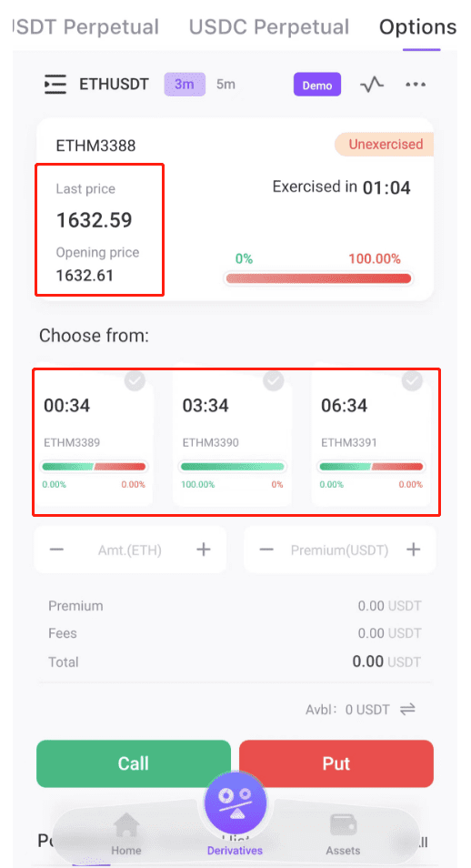Open the Options tab

click(418, 26)
